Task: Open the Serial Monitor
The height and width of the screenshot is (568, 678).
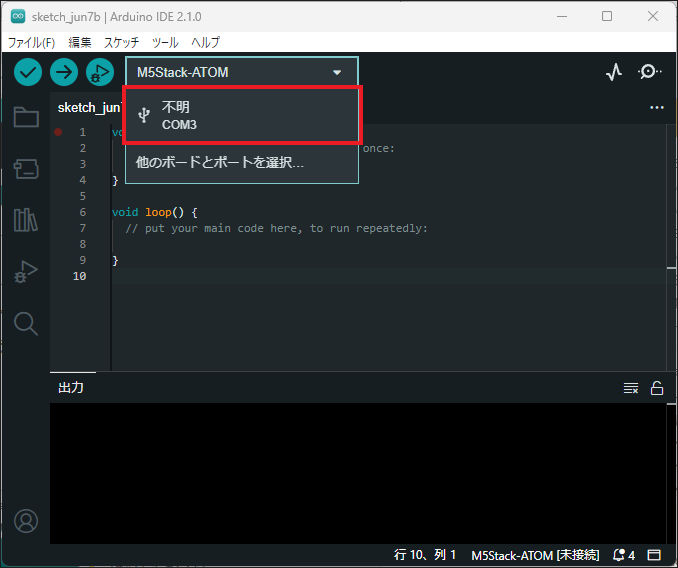Action: tap(649, 72)
